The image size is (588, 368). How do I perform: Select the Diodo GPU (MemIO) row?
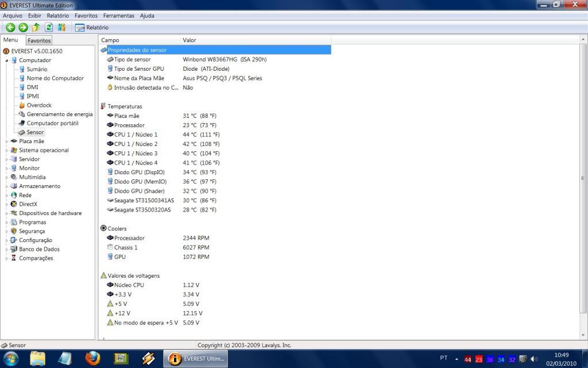click(x=215, y=181)
